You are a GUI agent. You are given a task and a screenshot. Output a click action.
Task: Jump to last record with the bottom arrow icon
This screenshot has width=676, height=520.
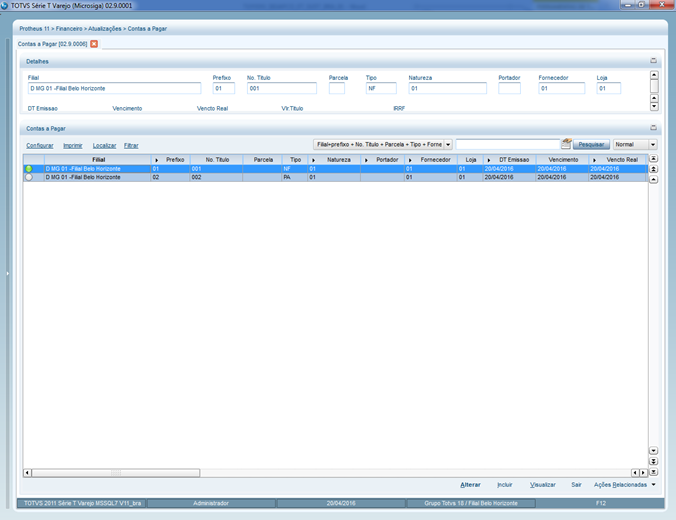tap(654, 472)
